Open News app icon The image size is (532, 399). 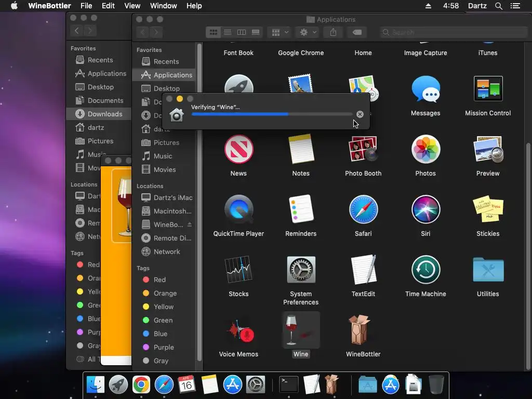pyautogui.click(x=238, y=149)
